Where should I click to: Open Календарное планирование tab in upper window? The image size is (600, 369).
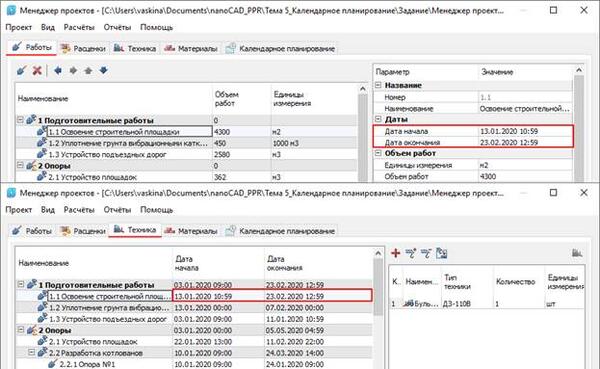[280, 49]
